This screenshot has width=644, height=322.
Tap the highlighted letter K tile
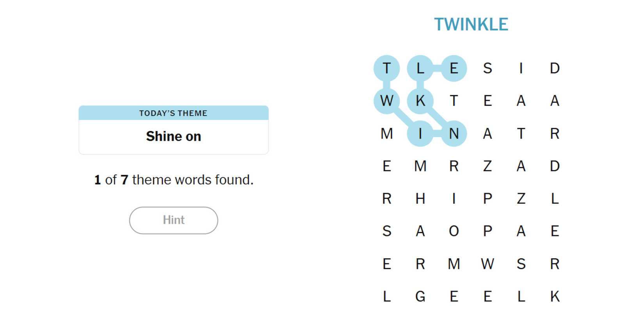(x=420, y=101)
